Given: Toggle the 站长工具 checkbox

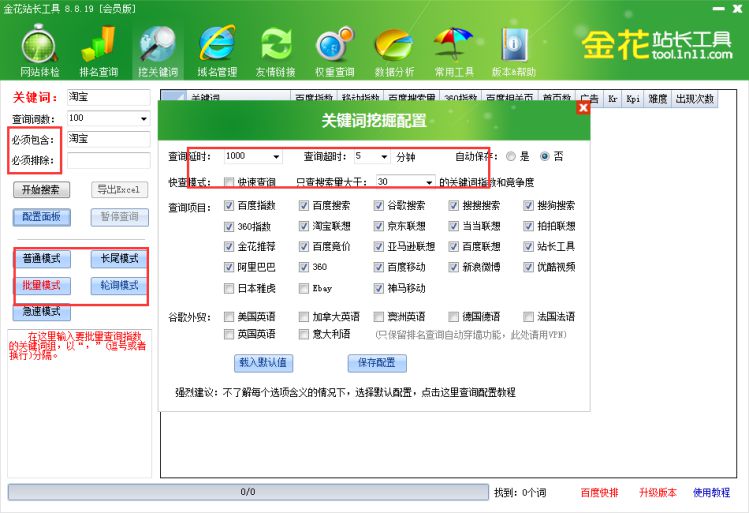Looking at the screenshot, I should (x=528, y=246).
